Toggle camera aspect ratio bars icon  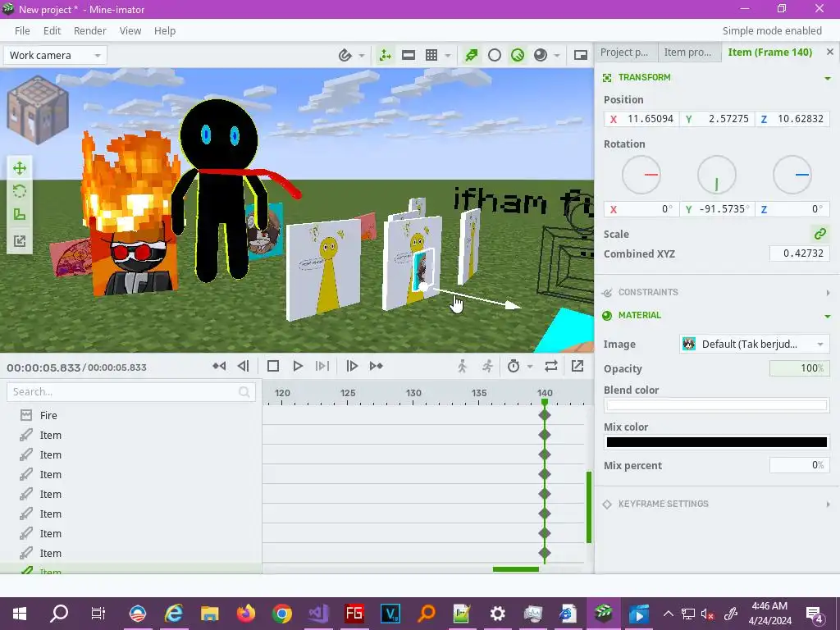click(409, 55)
